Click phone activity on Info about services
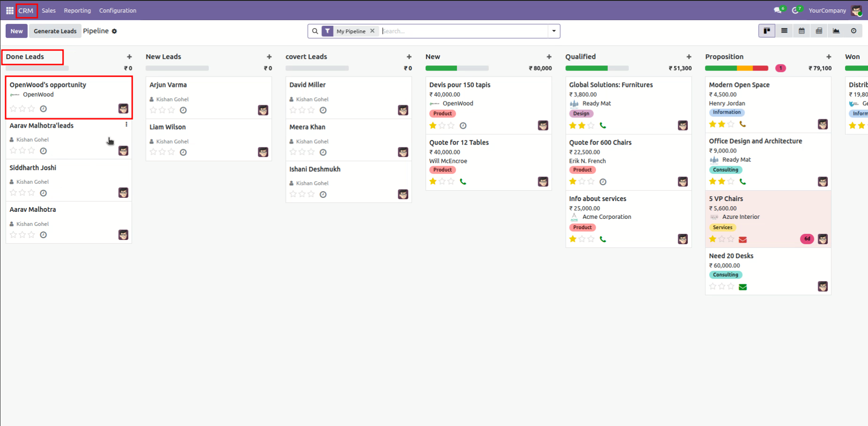The width and height of the screenshot is (868, 426). pos(603,239)
